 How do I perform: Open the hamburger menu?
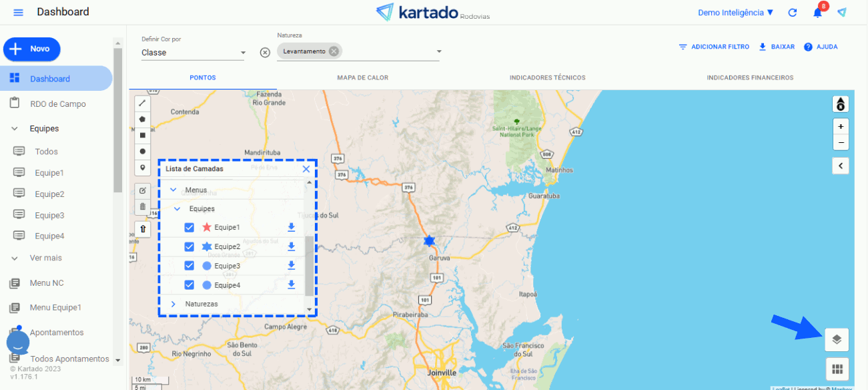coord(18,13)
